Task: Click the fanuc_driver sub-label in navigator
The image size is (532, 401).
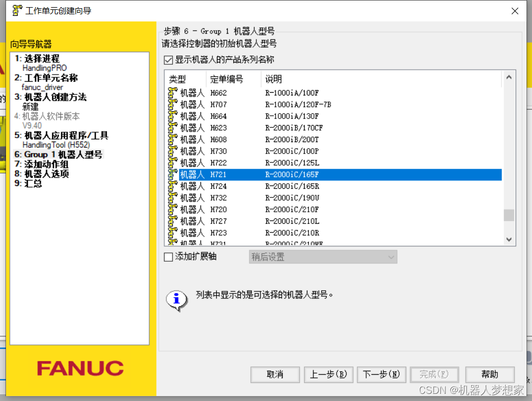Action: (42, 87)
